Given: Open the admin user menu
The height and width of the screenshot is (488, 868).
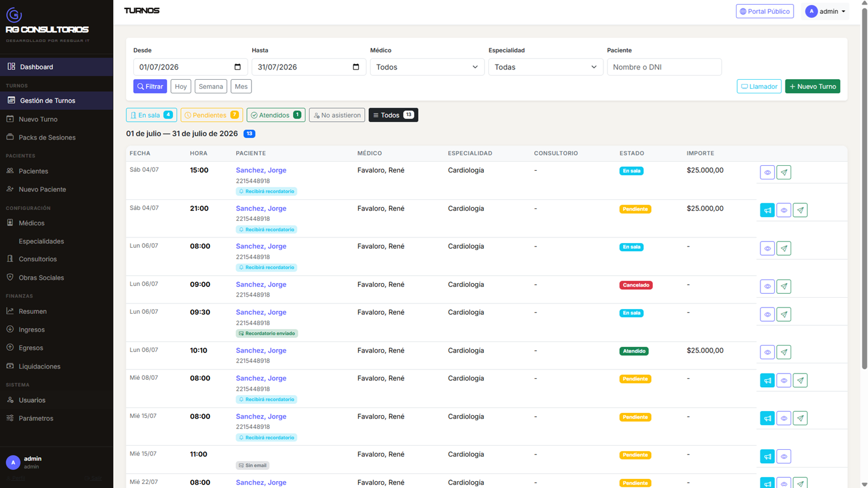Looking at the screenshot, I should 826,11.
